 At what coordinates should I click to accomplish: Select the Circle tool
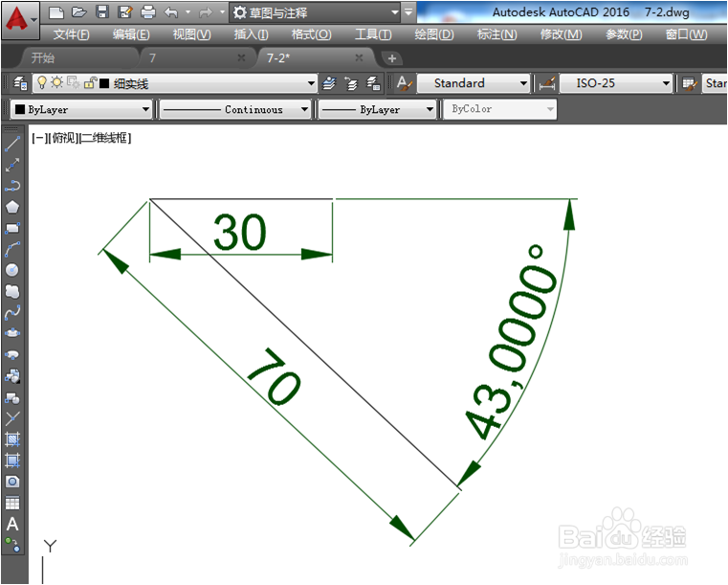tap(12, 270)
